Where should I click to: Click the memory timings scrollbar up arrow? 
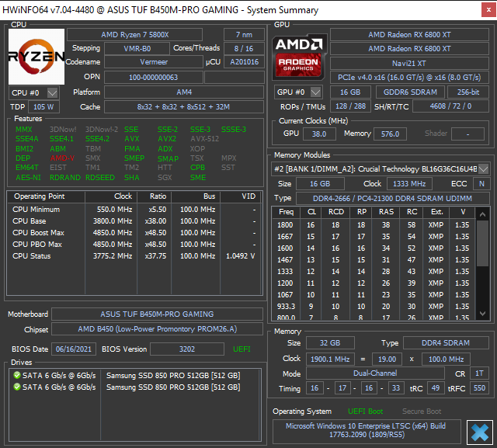point(482,214)
